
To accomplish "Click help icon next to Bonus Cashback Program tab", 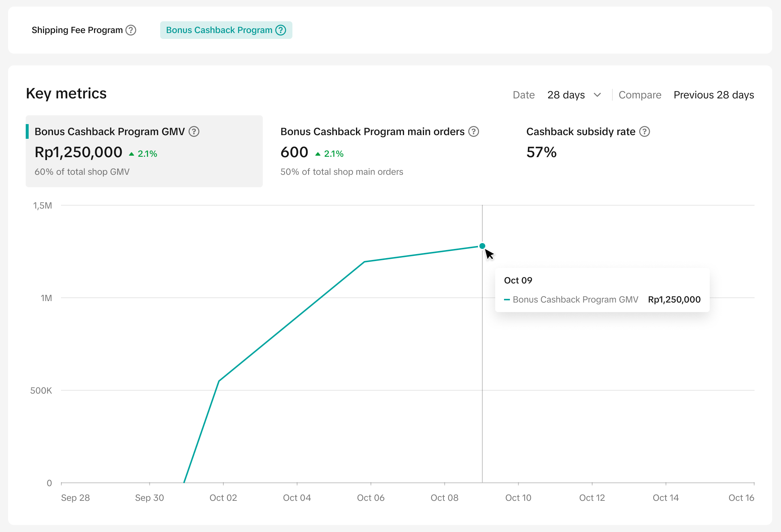I will (281, 30).
